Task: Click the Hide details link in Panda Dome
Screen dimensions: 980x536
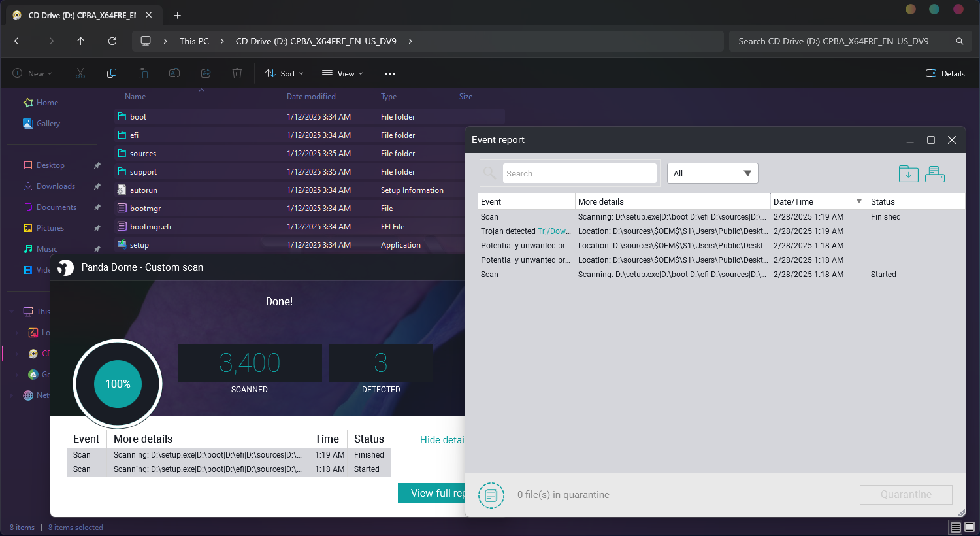Action: 442,440
